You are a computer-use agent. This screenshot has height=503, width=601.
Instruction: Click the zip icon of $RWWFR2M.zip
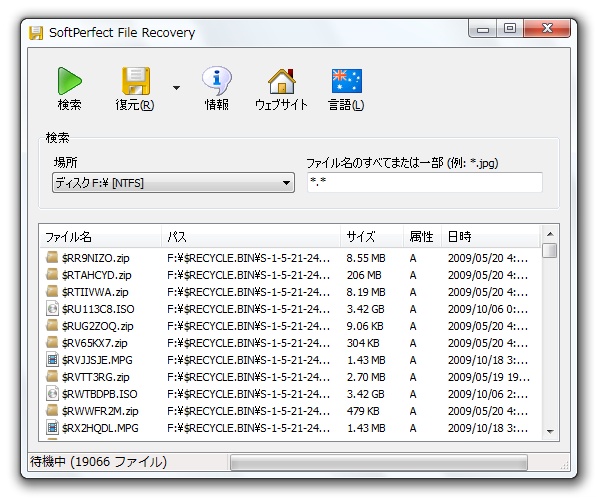(x=52, y=410)
